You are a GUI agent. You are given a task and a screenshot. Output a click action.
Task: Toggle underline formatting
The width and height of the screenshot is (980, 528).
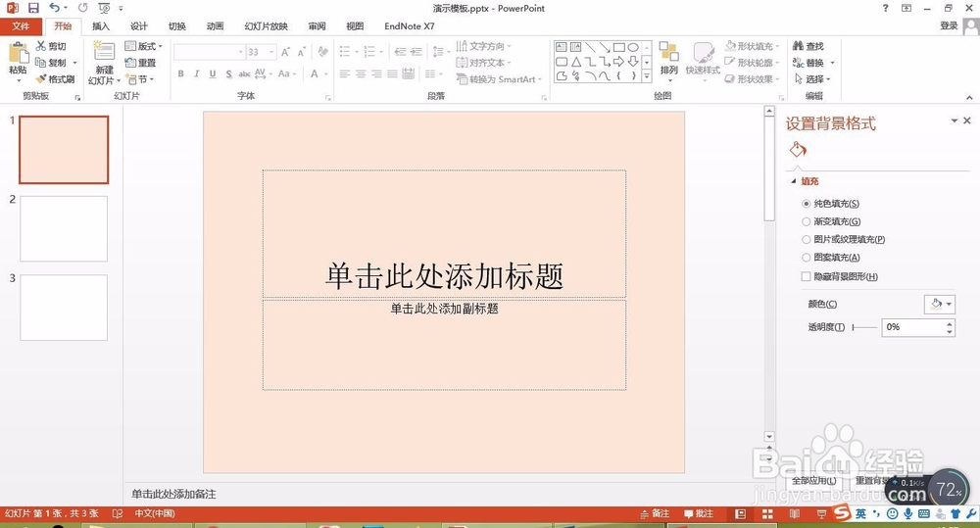pyautogui.click(x=213, y=73)
